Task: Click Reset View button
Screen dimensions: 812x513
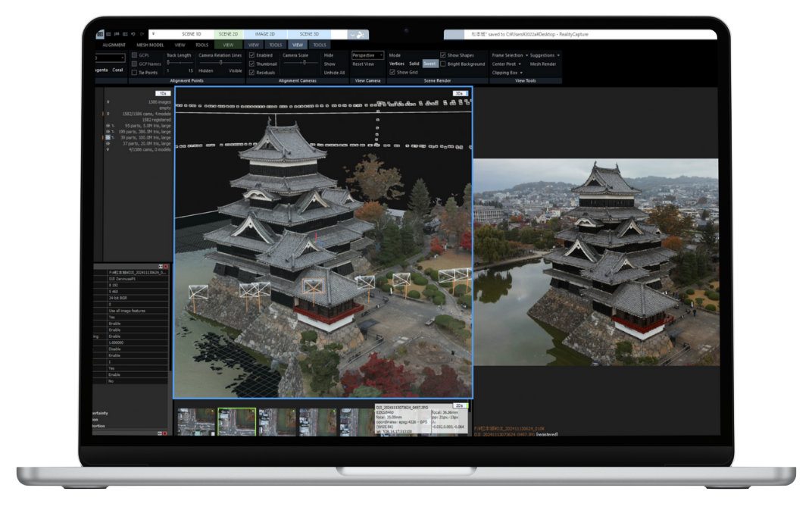Action: [x=363, y=64]
